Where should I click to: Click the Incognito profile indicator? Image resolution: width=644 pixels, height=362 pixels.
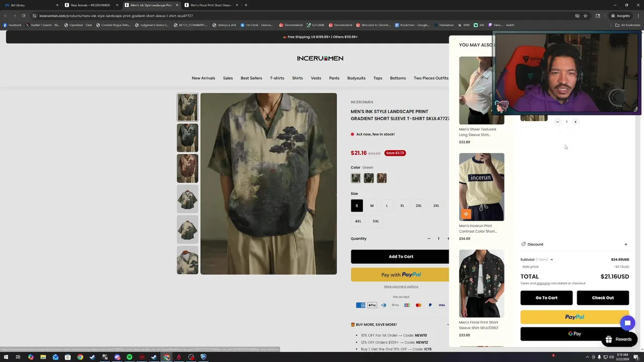click(620, 16)
